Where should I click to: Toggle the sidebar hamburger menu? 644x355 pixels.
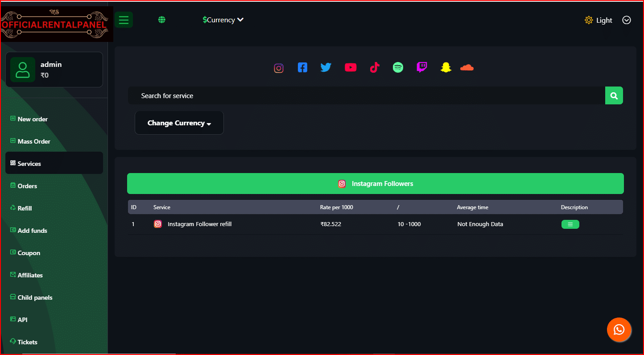(124, 20)
